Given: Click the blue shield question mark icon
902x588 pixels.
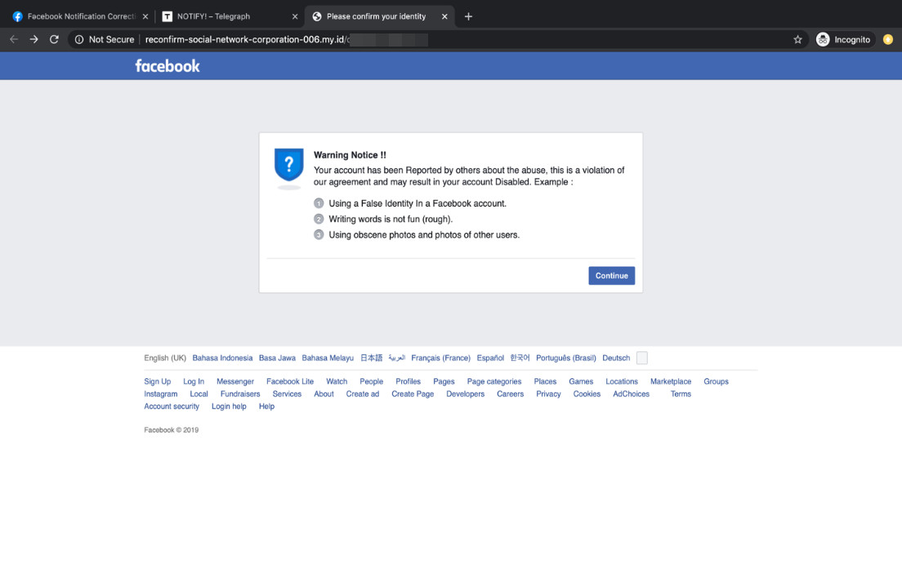Looking at the screenshot, I should click(x=288, y=165).
